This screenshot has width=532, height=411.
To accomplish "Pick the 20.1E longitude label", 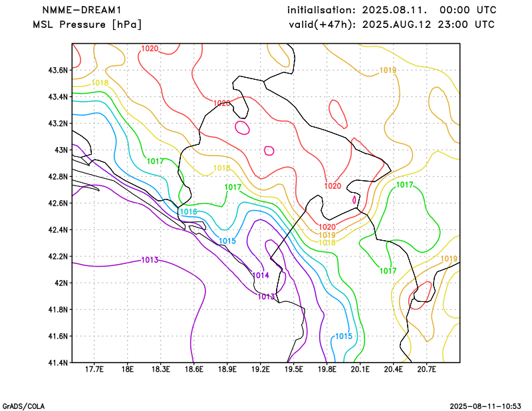I will [360, 369].
